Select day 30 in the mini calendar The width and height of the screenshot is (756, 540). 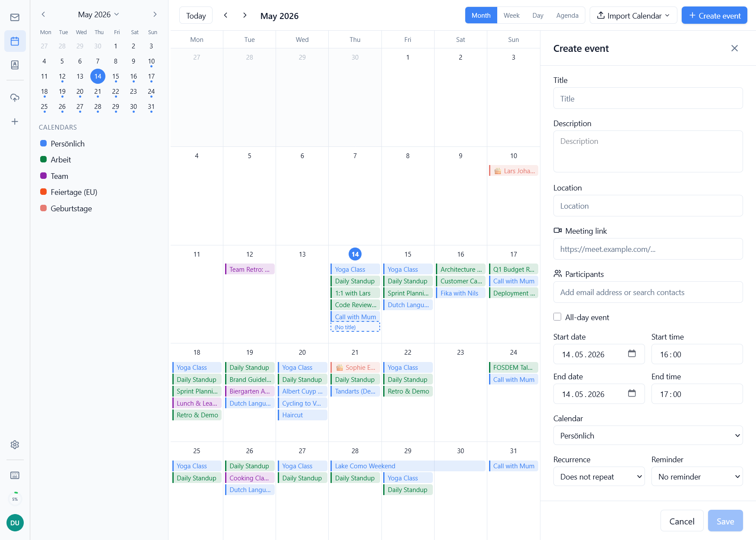tap(133, 107)
